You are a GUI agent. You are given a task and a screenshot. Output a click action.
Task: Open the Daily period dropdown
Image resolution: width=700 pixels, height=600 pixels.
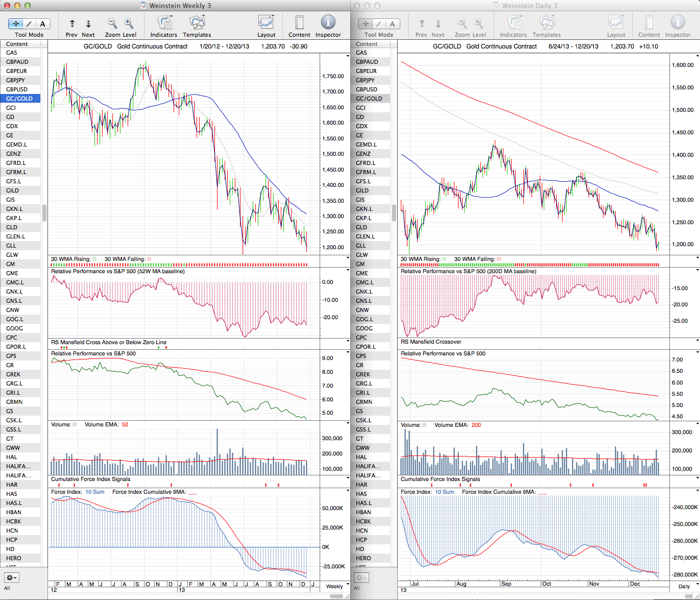687,586
